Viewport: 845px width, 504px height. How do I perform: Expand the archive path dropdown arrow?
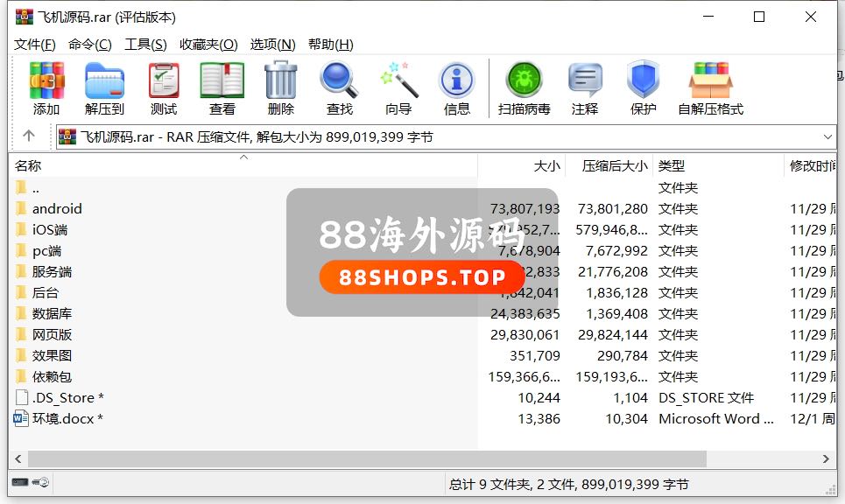point(828,136)
